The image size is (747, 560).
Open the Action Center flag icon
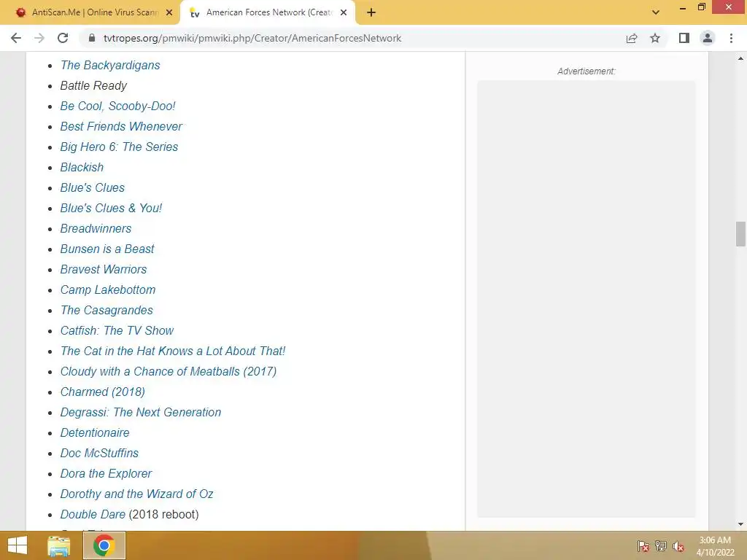click(x=643, y=546)
